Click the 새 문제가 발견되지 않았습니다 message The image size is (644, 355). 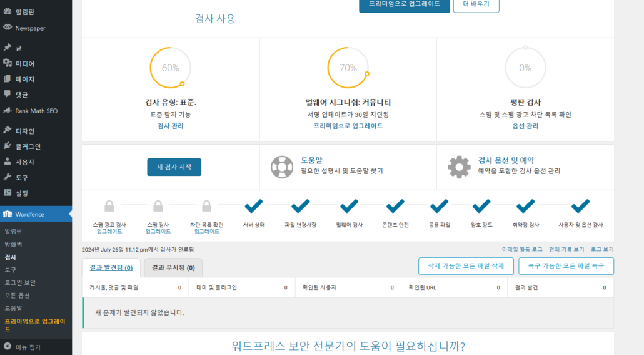click(139, 312)
